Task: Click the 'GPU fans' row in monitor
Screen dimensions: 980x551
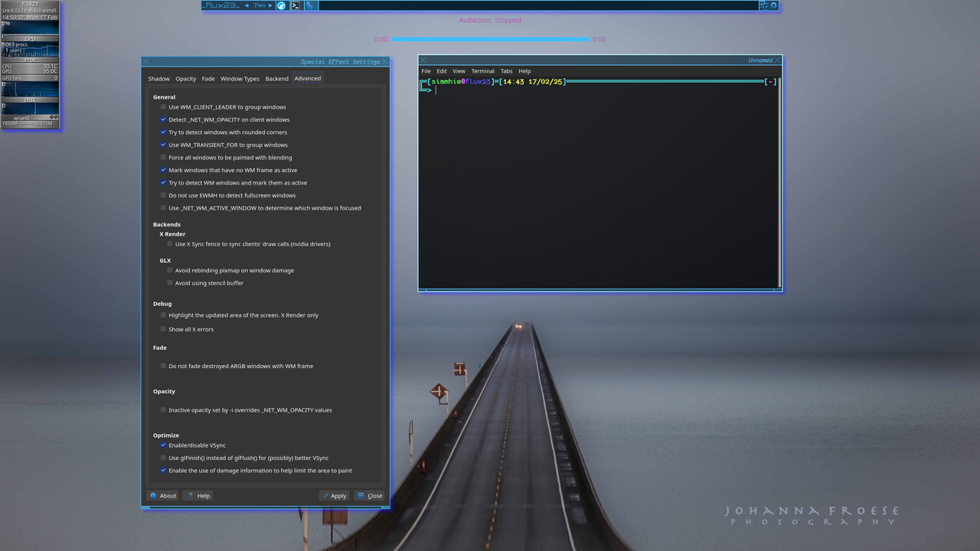Action: tap(30, 78)
